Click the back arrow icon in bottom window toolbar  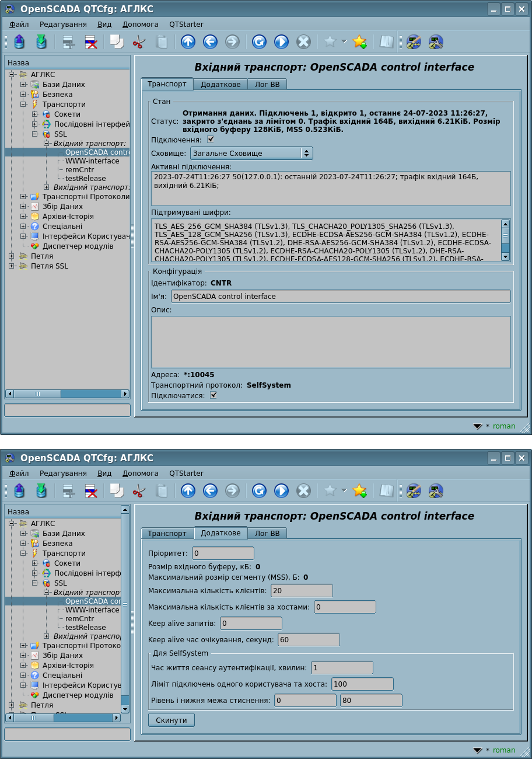coord(210,490)
